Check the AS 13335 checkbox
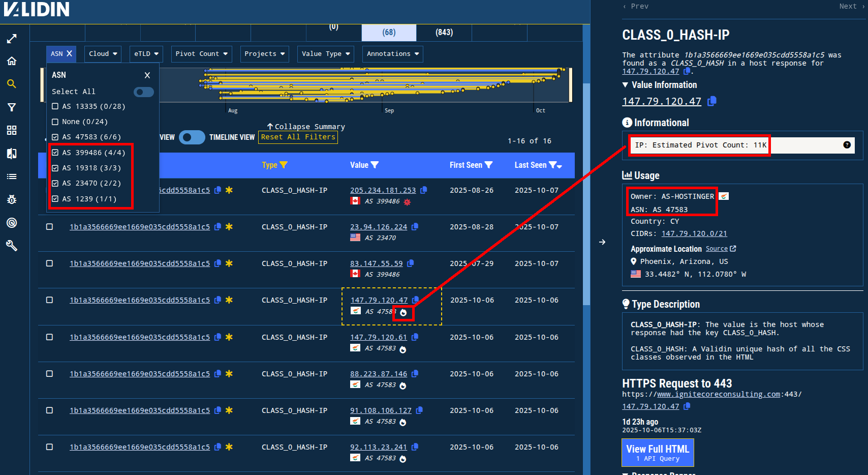Image resolution: width=868 pixels, height=475 pixels. point(55,106)
